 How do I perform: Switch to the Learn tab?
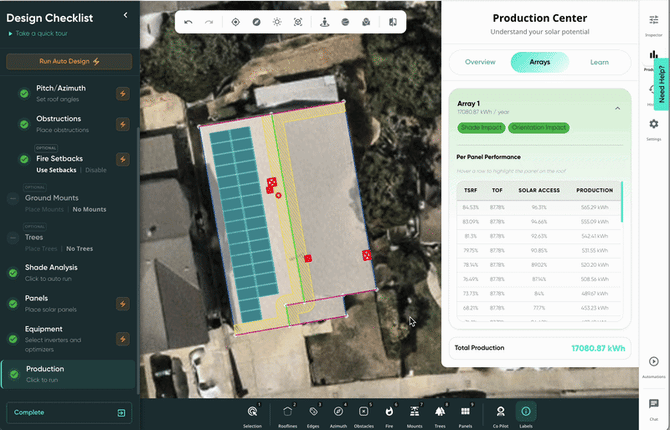pyautogui.click(x=599, y=62)
